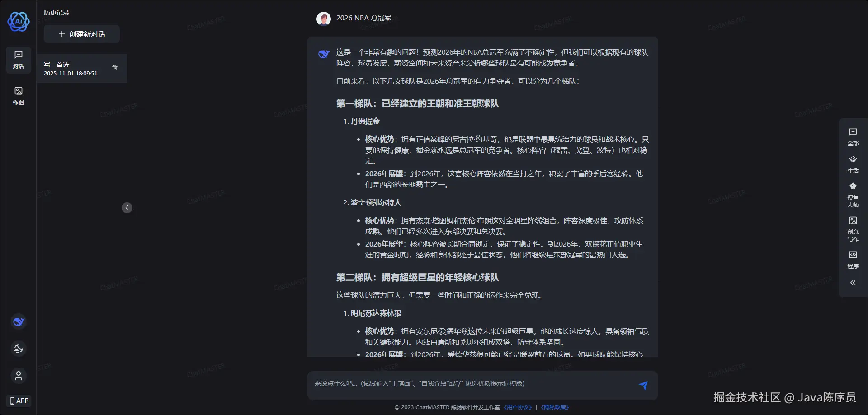Toggle the theme icon in left sidebar
The width and height of the screenshot is (868, 415).
tap(19, 349)
